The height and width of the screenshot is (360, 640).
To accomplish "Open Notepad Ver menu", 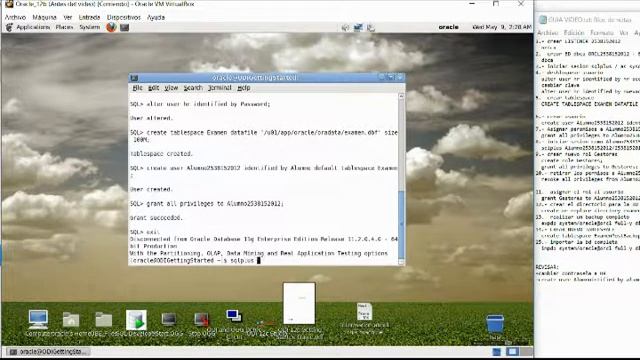I will point(623,33).
